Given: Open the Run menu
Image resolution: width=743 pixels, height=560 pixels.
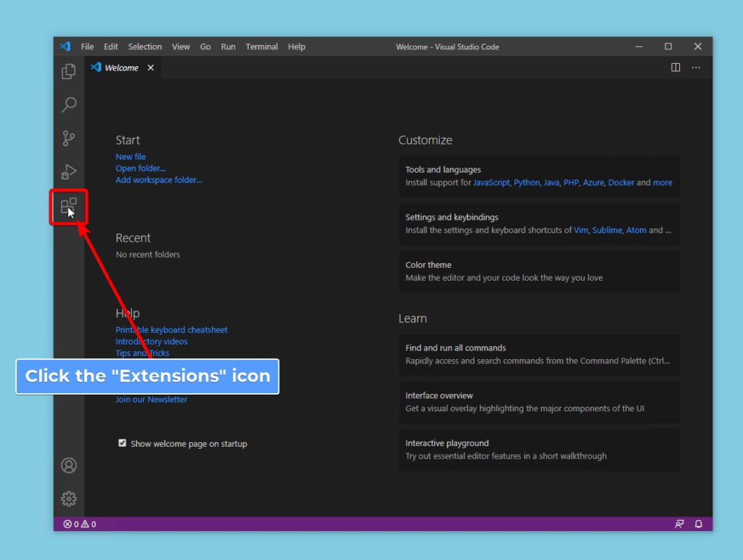Looking at the screenshot, I should 228,46.
